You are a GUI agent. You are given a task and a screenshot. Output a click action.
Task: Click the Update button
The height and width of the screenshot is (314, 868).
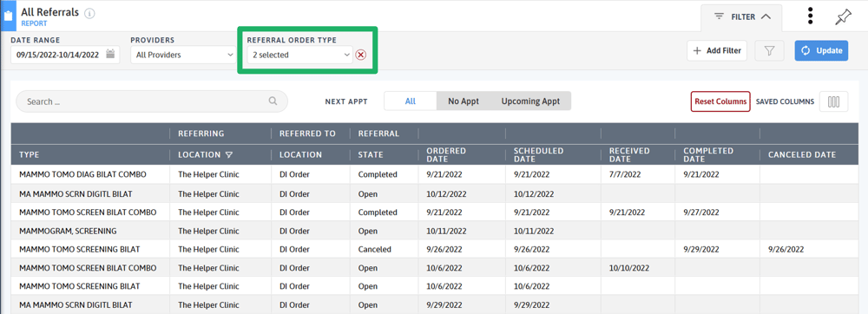point(821,50)
